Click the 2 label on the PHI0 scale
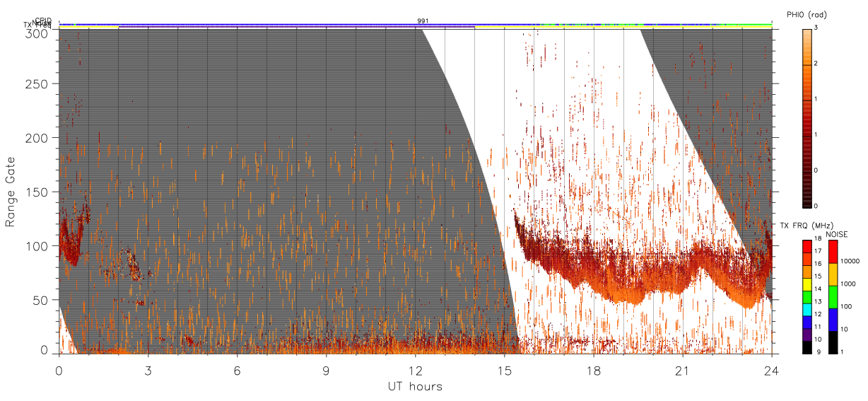 pyautogui.click(x=815, y=65)
